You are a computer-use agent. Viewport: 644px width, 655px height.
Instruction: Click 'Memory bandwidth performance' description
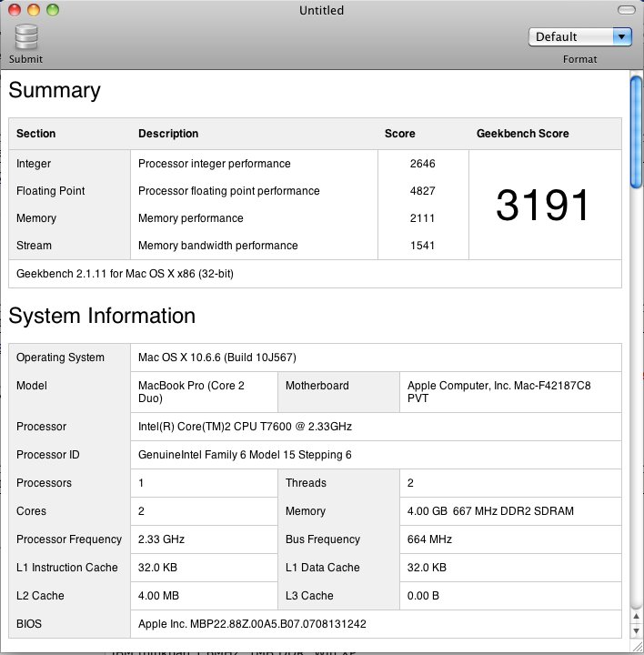218,246
